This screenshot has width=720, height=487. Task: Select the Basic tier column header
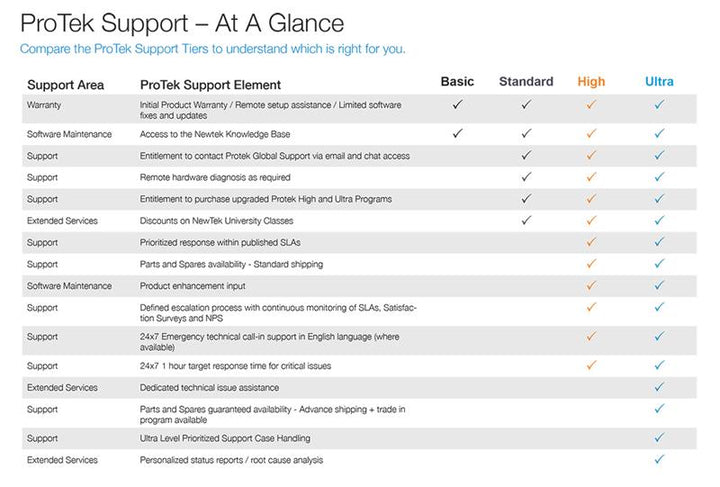(x=458, y=82)
